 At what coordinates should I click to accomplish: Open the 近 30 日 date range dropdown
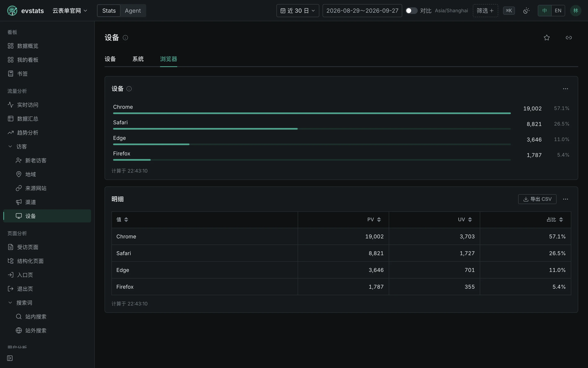298,11
